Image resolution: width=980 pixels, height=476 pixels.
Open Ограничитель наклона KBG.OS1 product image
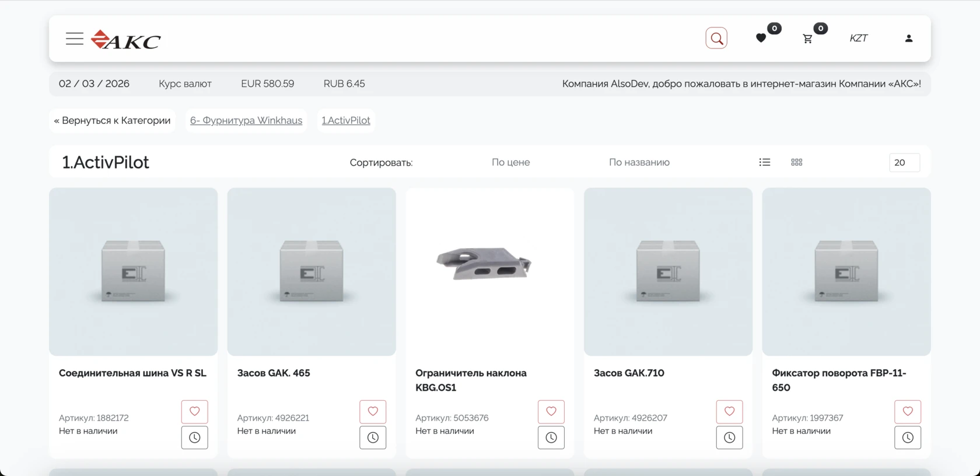tap(490, 272)
